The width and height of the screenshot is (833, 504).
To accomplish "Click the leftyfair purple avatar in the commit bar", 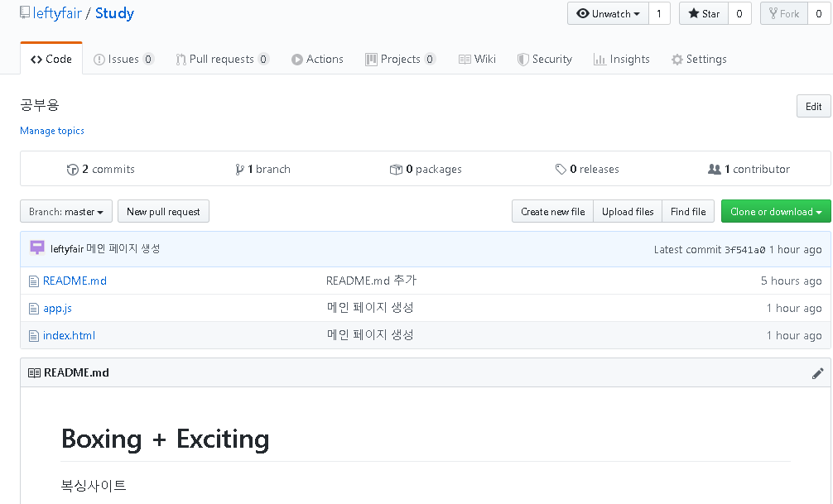I will [37, 247].
